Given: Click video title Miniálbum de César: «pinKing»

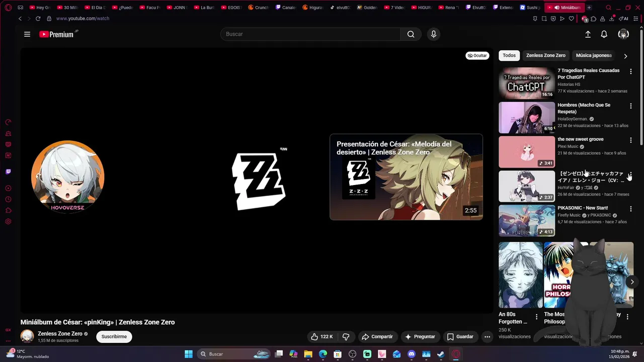Looking at the screenshot, I should point(98,322).
